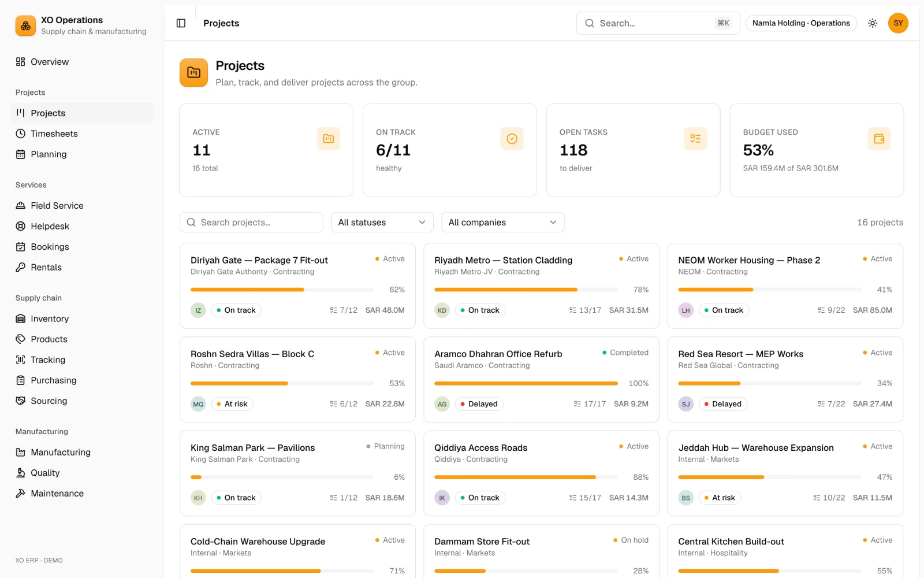The image size is (924, 578).
Task: Expand the All statuses dropdown
Action: (x=382, y=223)
